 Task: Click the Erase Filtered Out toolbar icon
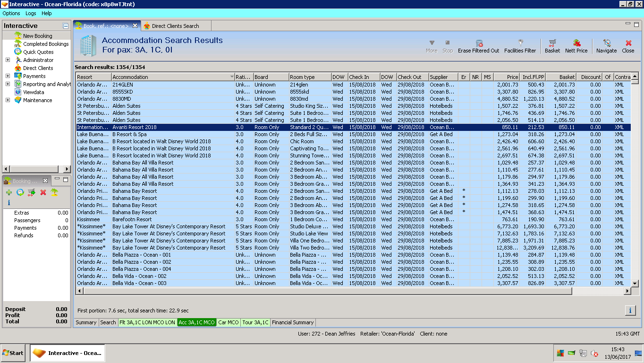[479, 43]
